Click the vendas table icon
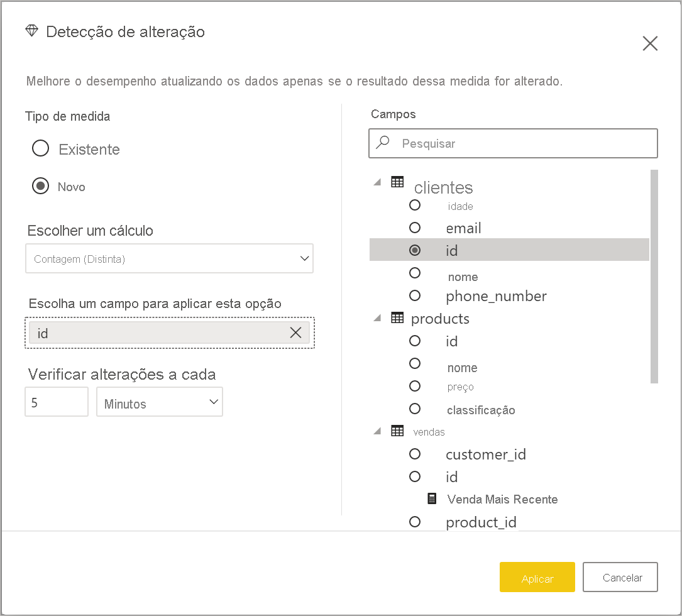This screenshot has width=682, height=616. pyautogui.click(x=397, y=431)
